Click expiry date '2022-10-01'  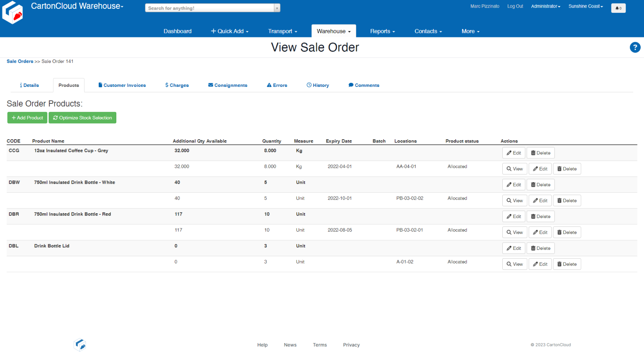tap(340, 198)
